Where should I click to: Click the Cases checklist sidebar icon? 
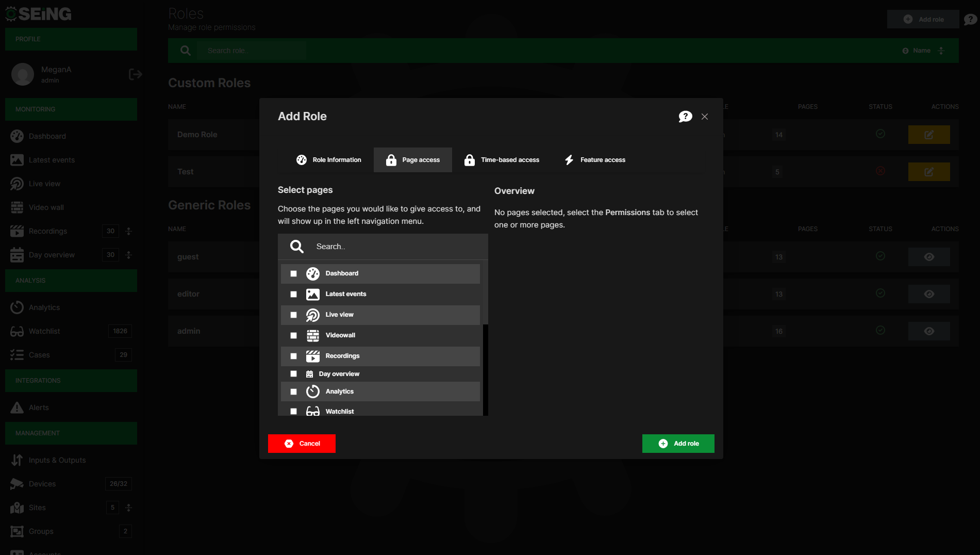pos(17,355)
